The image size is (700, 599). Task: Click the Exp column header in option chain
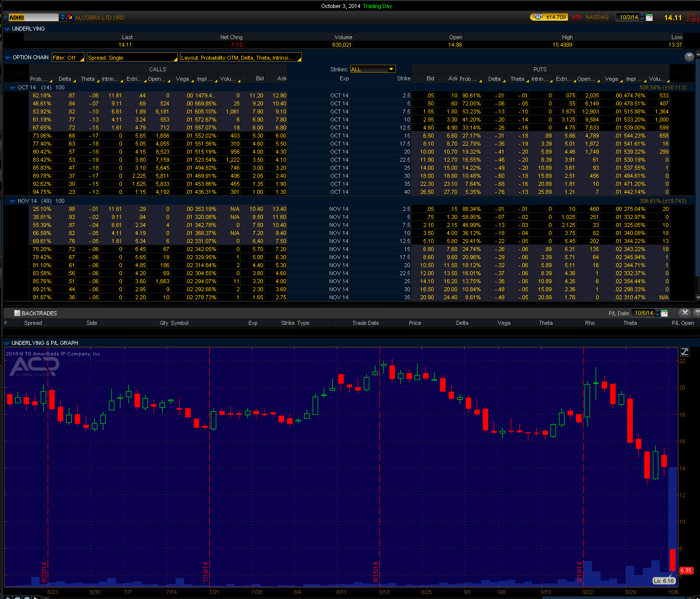pos(344,78)
